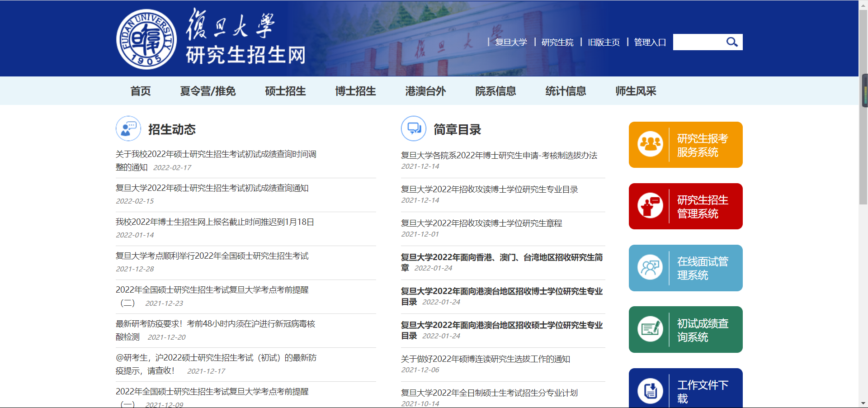Open the 复旦大学 link
Image resolution: width=868 pixels, height=408 pixels.
point(510,42)
